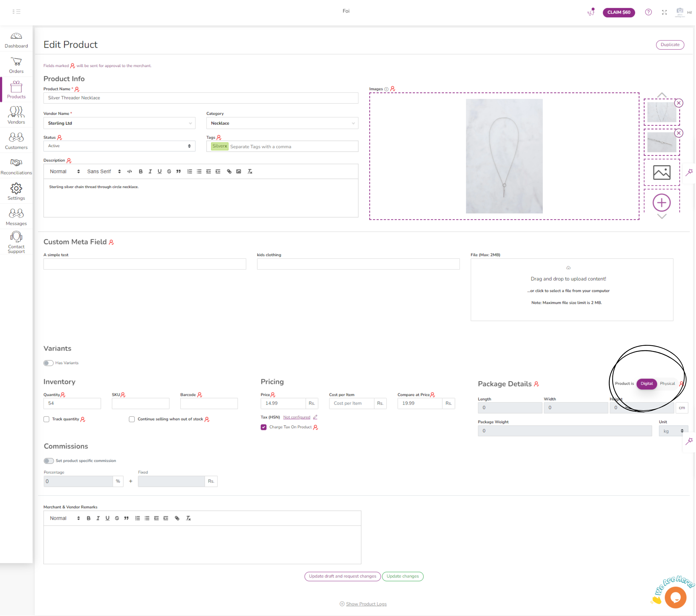Open Sans Serif font dropdown
The image size is (696, 616).
(104, 172)
